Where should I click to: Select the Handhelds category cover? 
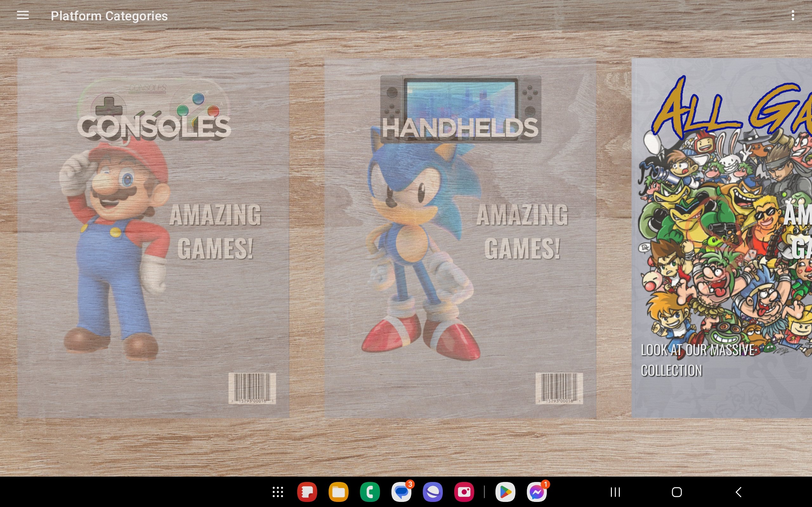tap(460, 238)
